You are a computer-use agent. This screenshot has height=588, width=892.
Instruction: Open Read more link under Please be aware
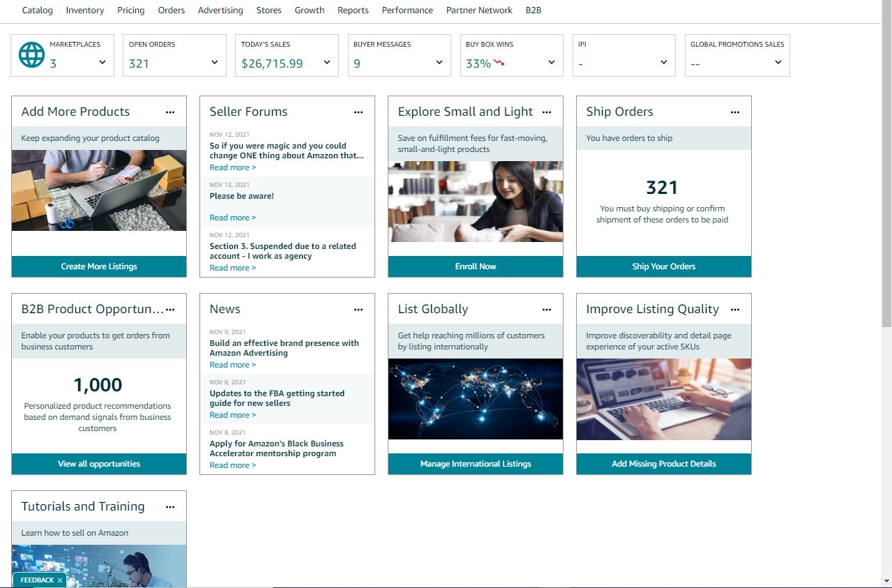(232, 218)
